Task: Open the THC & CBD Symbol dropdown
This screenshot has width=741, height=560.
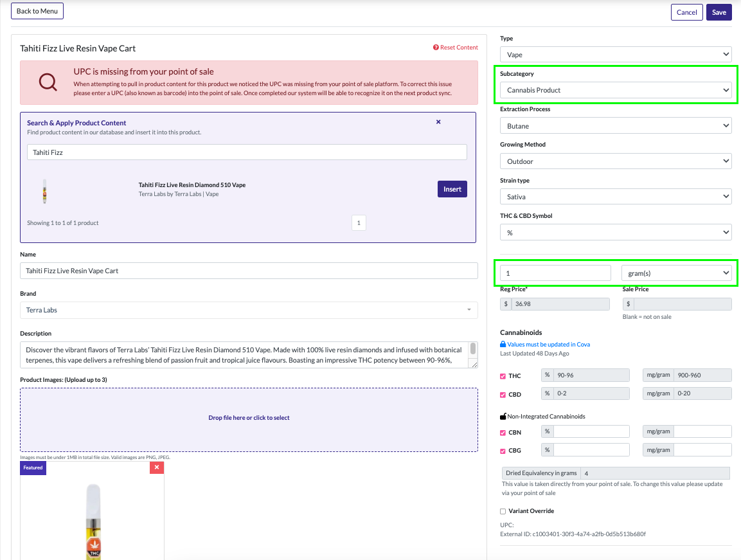Action: 616,233
